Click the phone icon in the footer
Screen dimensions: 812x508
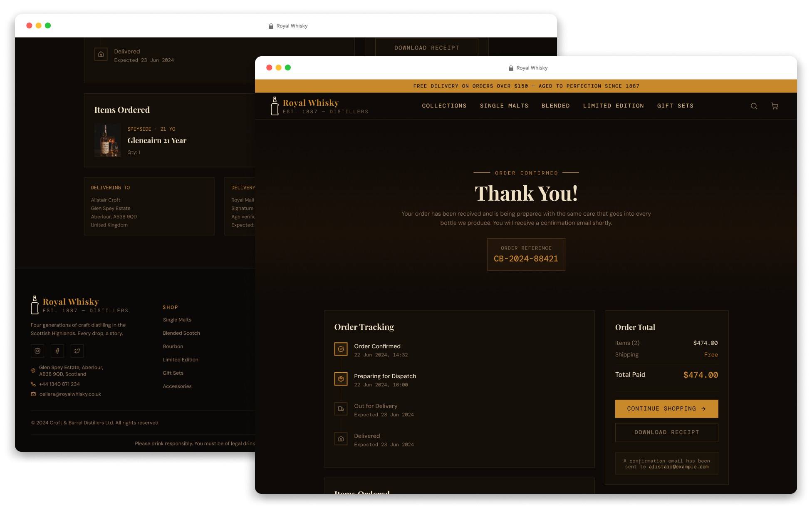pos(33,384)
